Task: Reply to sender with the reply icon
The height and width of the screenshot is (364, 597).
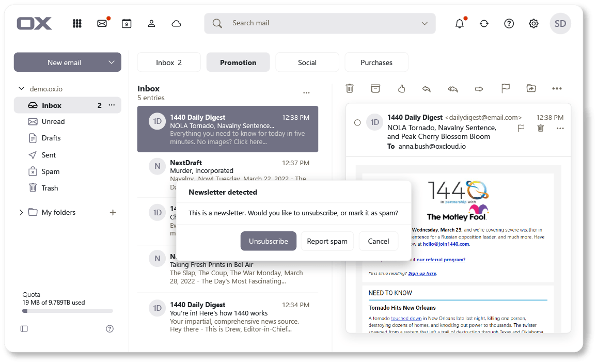Action: pyautogui.click(x=427, y=89)
